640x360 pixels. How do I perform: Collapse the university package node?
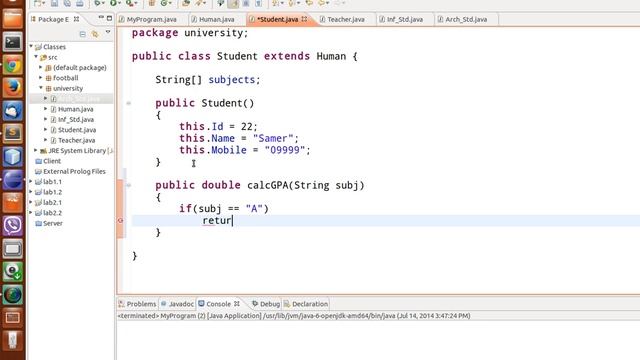pos(41,88)
